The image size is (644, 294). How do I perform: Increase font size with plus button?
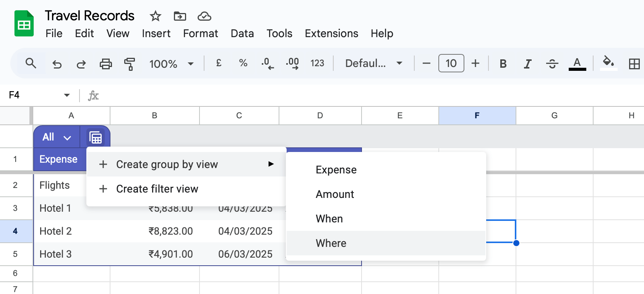[475, 63]
